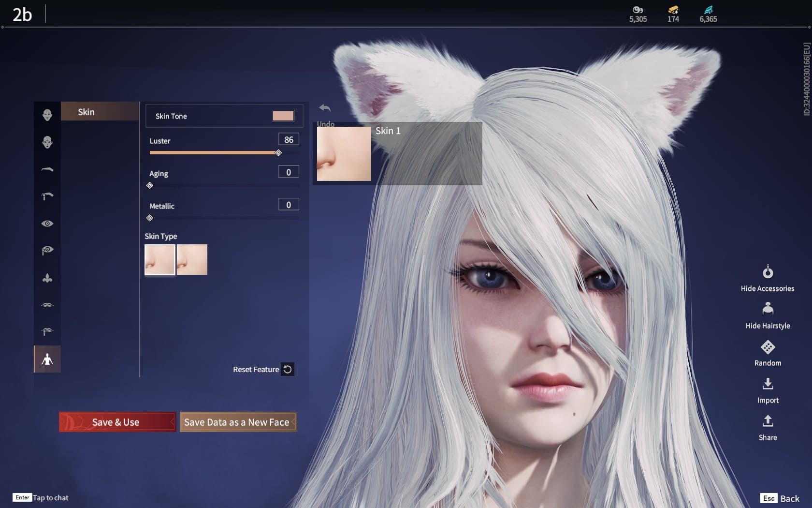Click Save Data as a New Face
Viewport: 812px width, 508px height.
238,422
